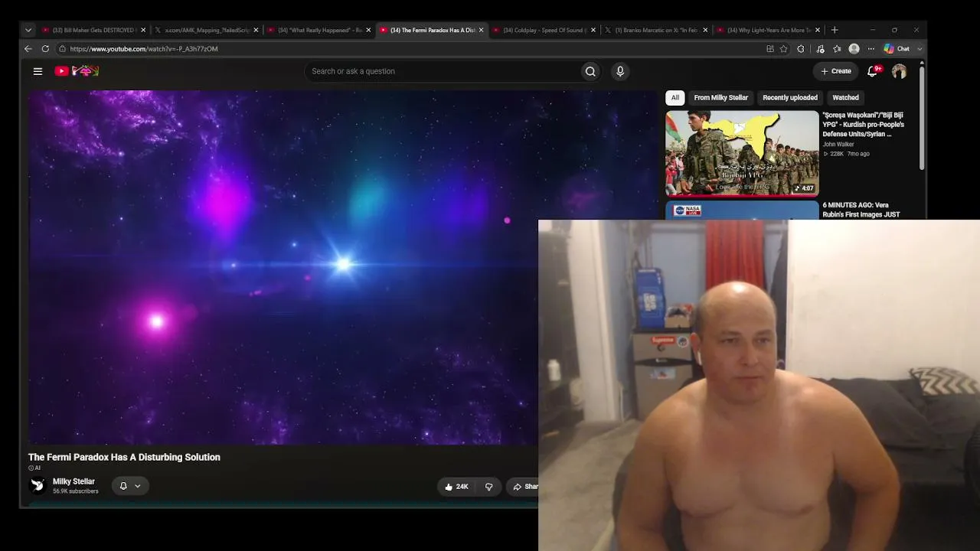
Task: Open the Kurdish YPG video title link
Action: [864, 125]
